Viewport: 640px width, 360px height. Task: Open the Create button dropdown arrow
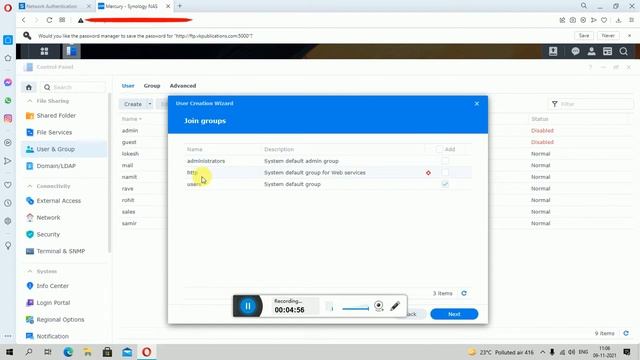[150, 104]
